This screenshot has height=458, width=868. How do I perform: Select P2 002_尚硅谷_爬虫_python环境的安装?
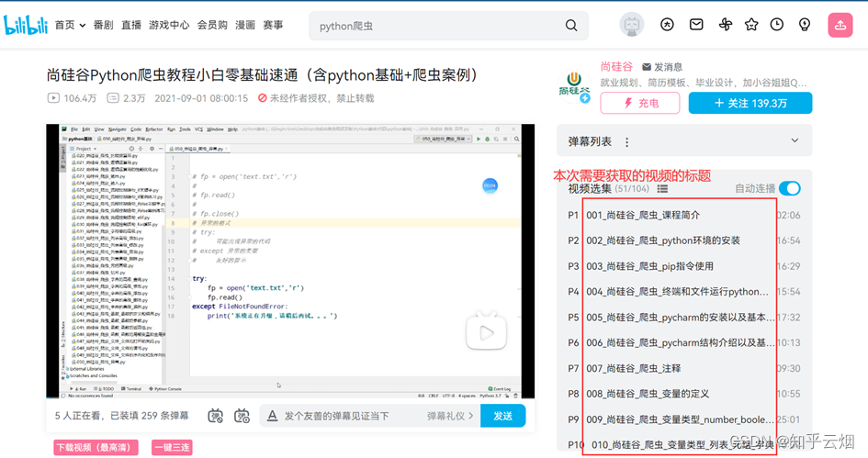(683, 240)
